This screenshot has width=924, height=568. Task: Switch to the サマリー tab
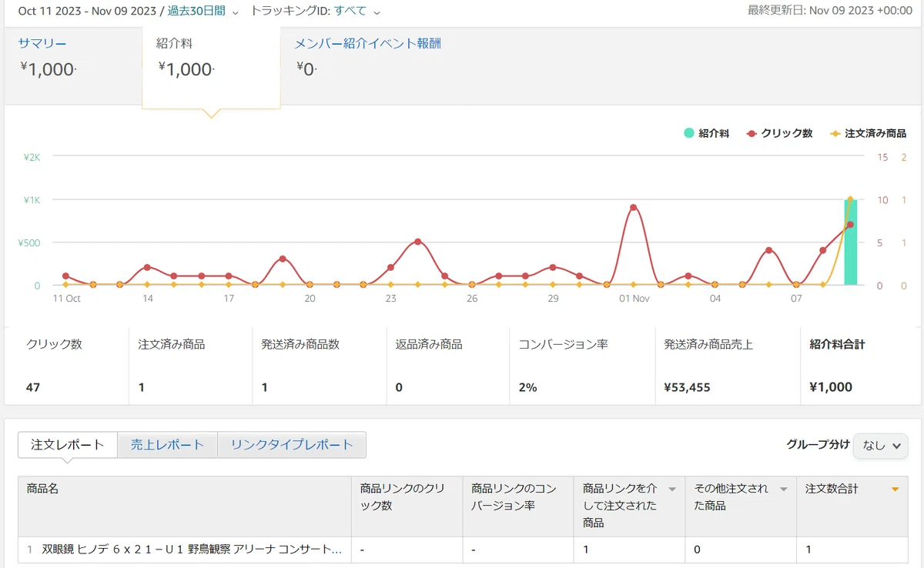coord(42,44)
